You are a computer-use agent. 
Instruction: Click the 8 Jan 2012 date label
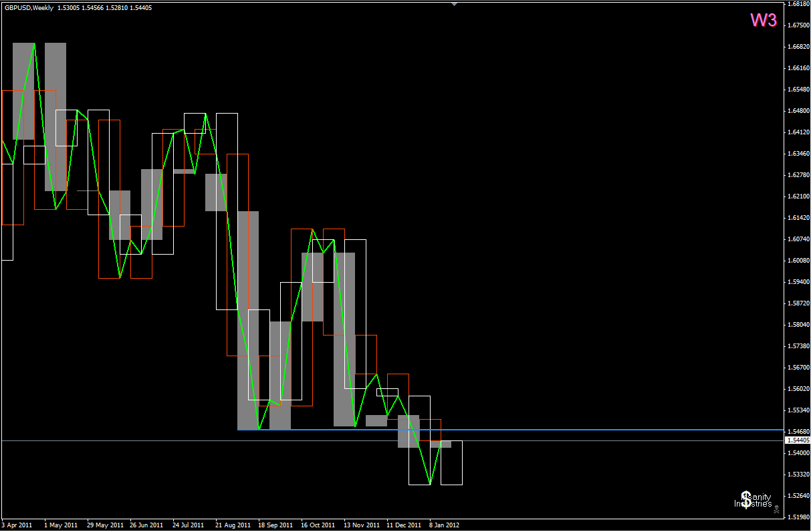(x=445, y=525)
